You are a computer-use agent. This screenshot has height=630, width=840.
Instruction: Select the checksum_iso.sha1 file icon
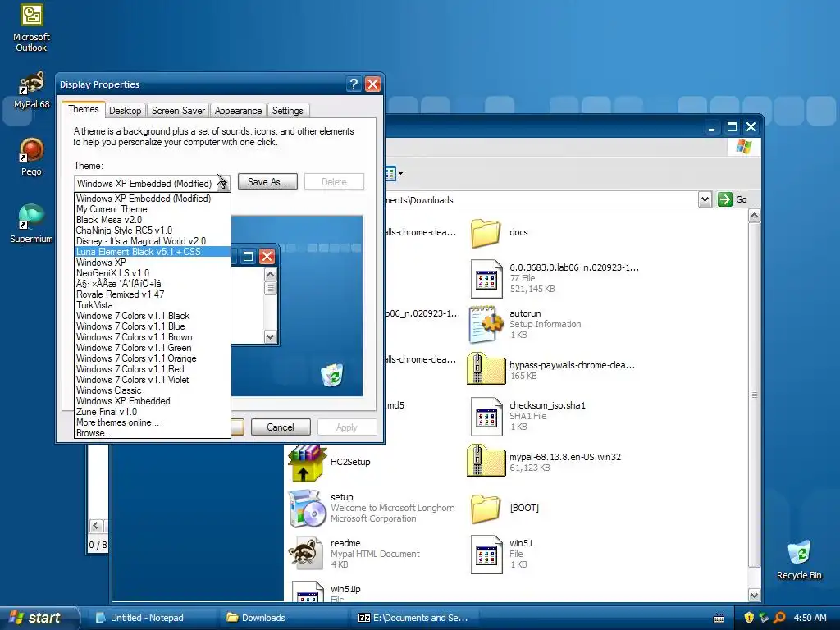coord(486,416)
